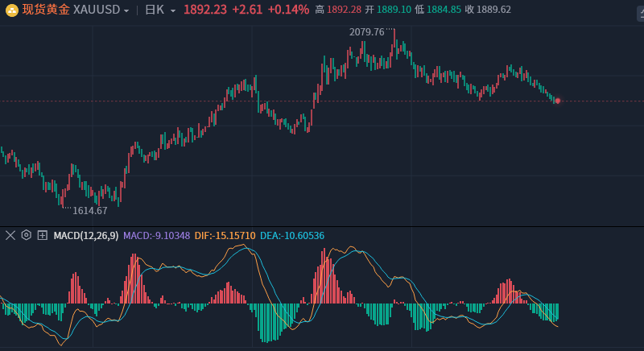
Task: Expand the XAUUSD symbol dropdown arrow
Action: coord(126,10)
